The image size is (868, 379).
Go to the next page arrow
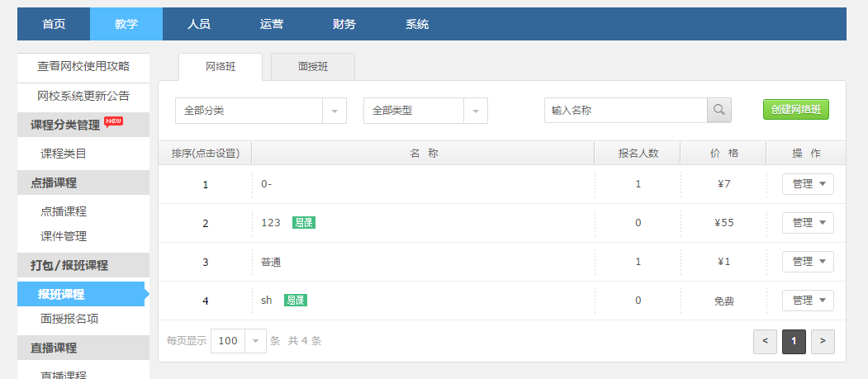823,341
